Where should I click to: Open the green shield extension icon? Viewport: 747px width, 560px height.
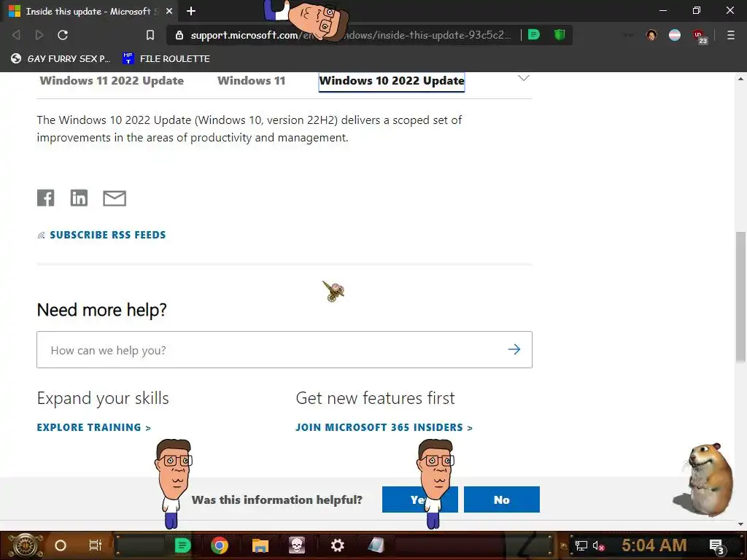pyautogui.click(x=560, y=34)
